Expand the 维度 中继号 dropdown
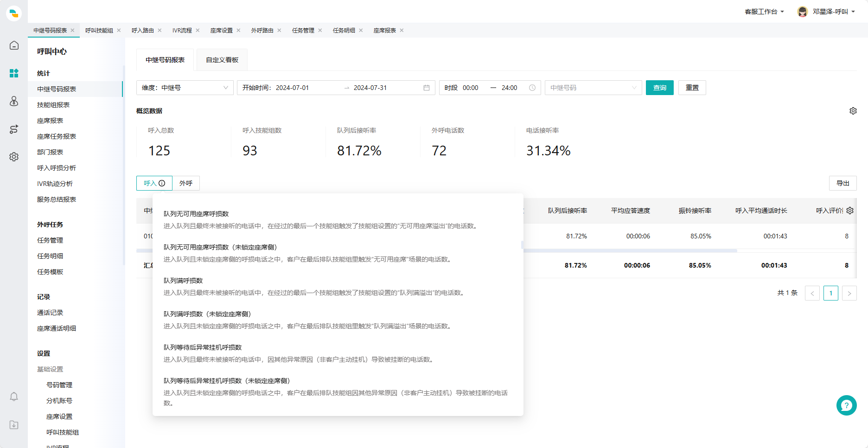This screenshot has width=868, height=448. pyautogui.click(x=185, y=88)
